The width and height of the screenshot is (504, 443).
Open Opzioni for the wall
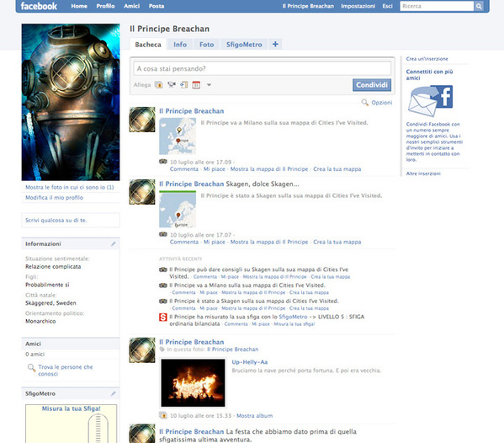coord(382,103)
